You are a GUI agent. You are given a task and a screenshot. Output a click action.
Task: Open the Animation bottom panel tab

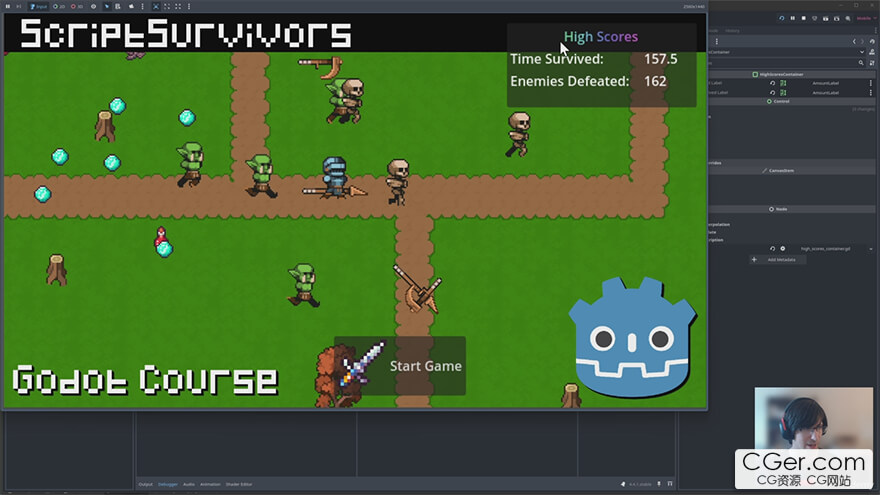pos(210,484)
